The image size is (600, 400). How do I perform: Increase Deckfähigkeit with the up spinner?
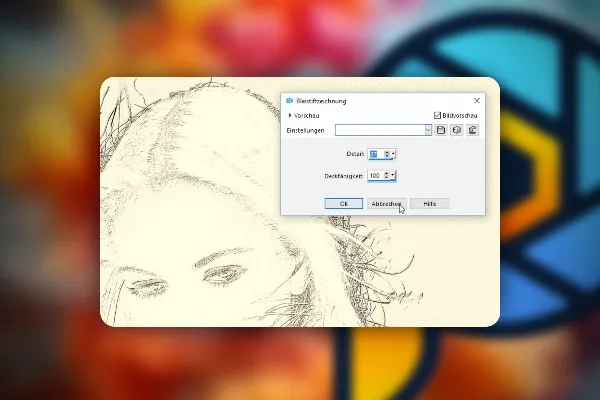click(386, 173)
